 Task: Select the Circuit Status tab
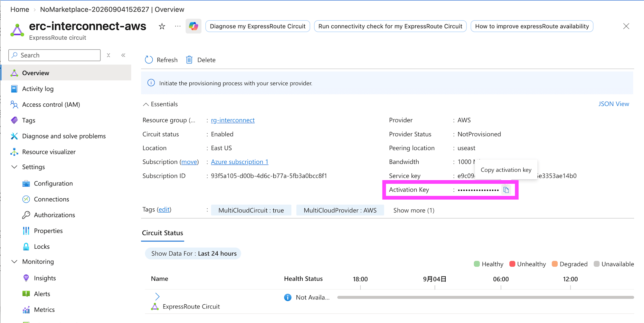pos(163,233)
